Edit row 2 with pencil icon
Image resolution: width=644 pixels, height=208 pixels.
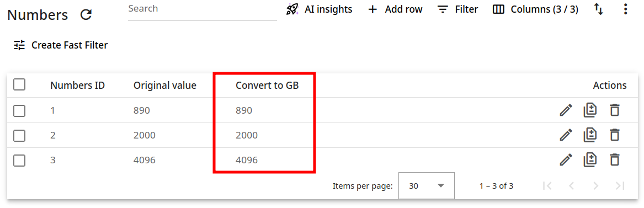pyautogui.click(x=566, y=135)
